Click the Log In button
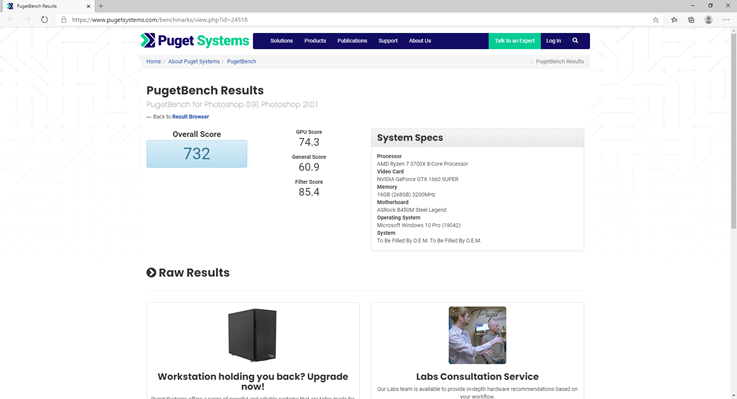The width and height of the screenshot is (737, 399). coord(553,41)
